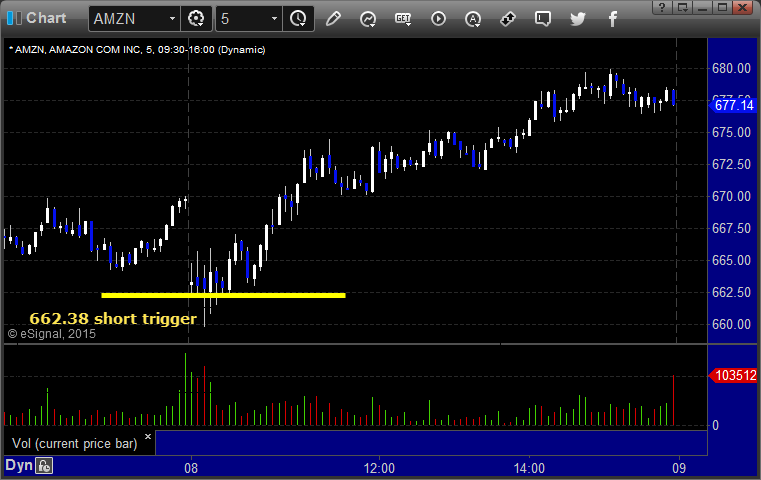Open the comment annotation icon

point(543,19)
